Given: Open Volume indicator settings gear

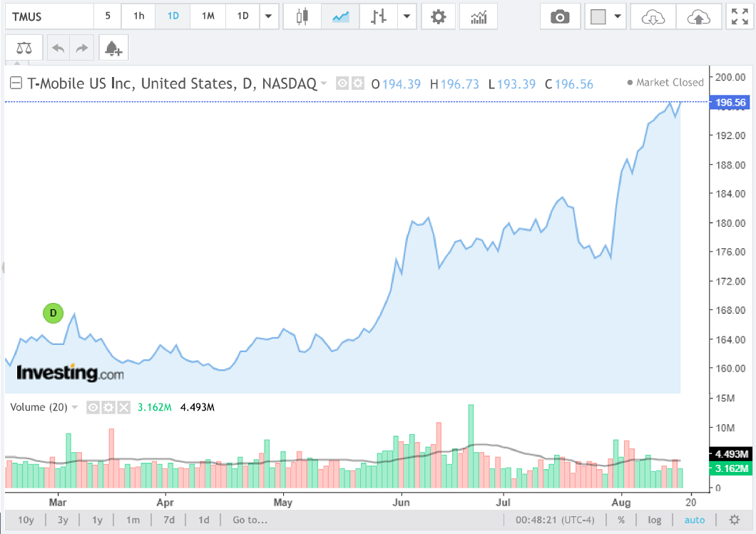Looking at the screenshot, I should [x=108, y=408].
